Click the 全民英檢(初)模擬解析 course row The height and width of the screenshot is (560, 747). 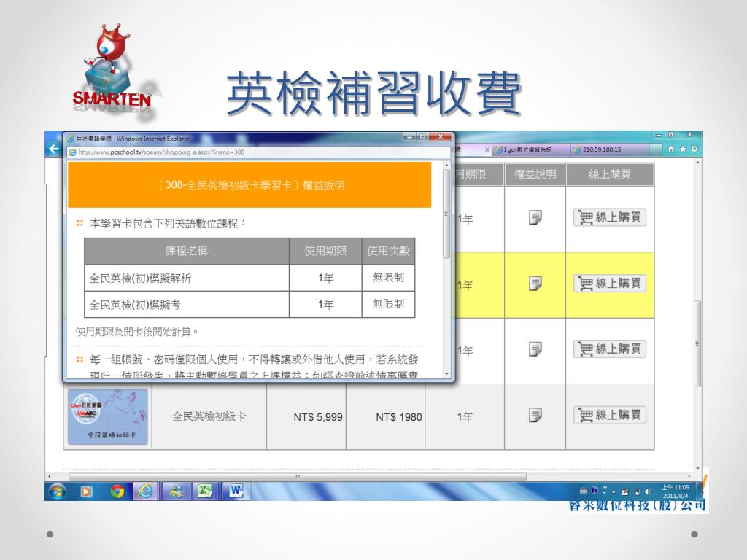click(x=249, y=278)
